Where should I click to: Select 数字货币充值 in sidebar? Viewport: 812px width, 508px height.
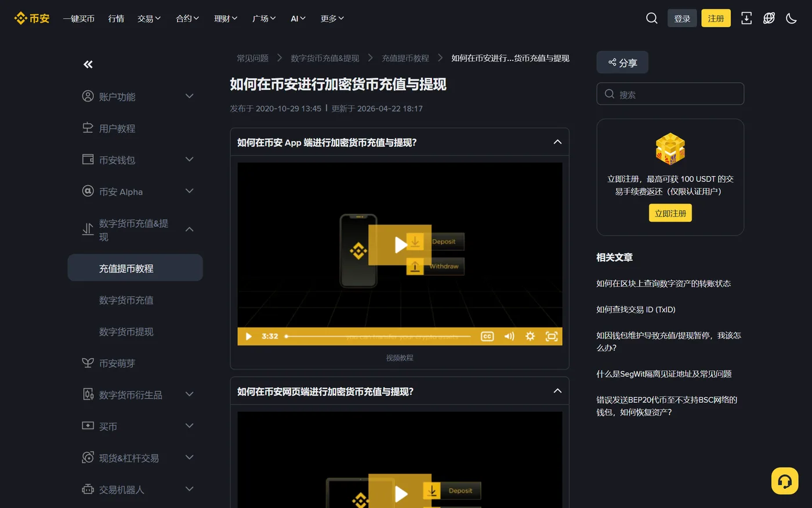[126, 300]
